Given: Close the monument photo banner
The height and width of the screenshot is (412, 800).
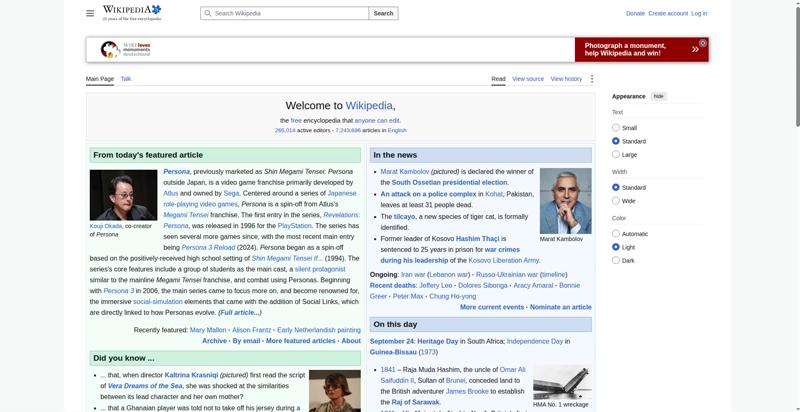Looking at the screenshot, I should (703, 43).
